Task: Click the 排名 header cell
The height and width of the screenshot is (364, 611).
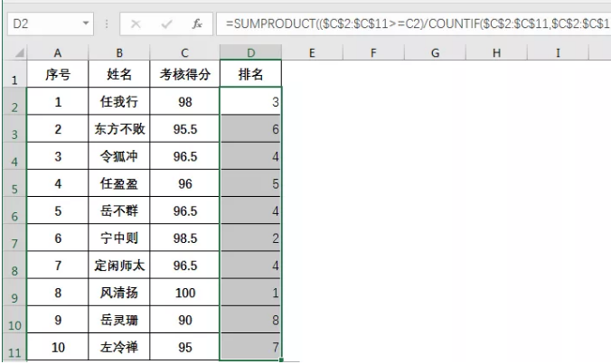Action: [x=250, y=73]
